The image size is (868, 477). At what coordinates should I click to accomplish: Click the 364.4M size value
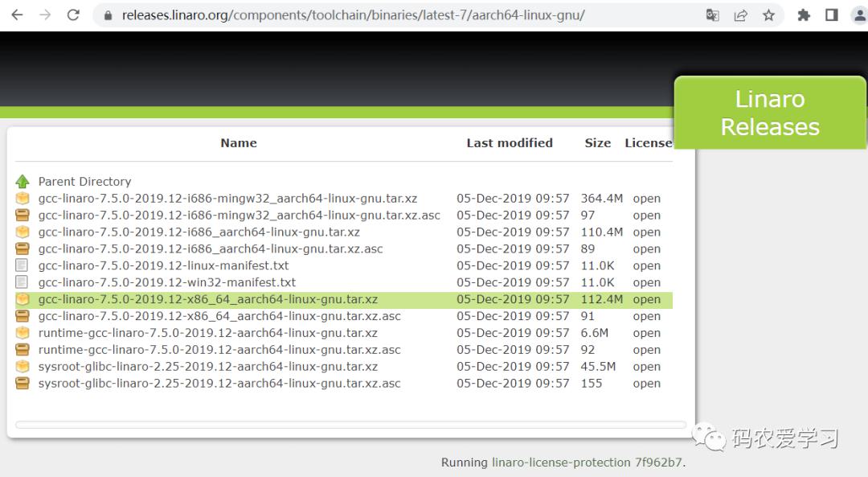tap(602, 199)
